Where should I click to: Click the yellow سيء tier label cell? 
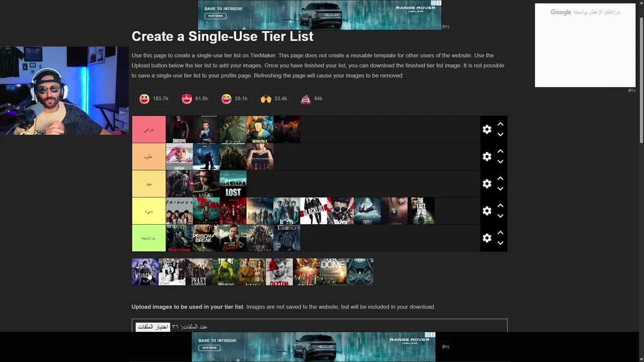click(x=149, y=211)
